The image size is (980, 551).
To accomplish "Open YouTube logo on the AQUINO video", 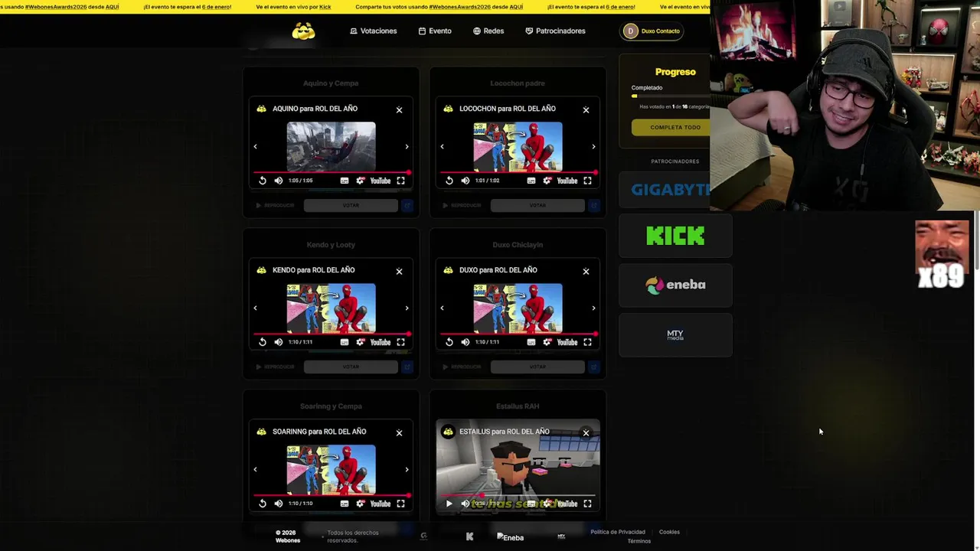I will (381, 181).
